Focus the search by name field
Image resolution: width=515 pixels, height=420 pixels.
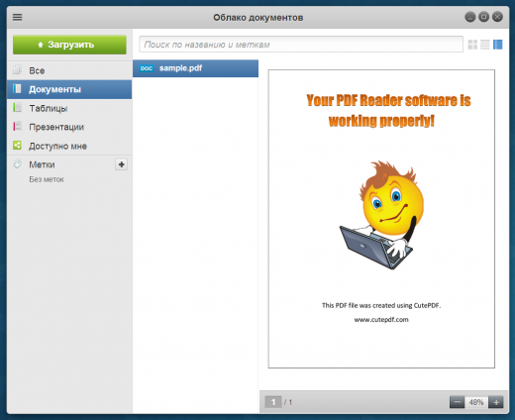click(x=301, y=45)
